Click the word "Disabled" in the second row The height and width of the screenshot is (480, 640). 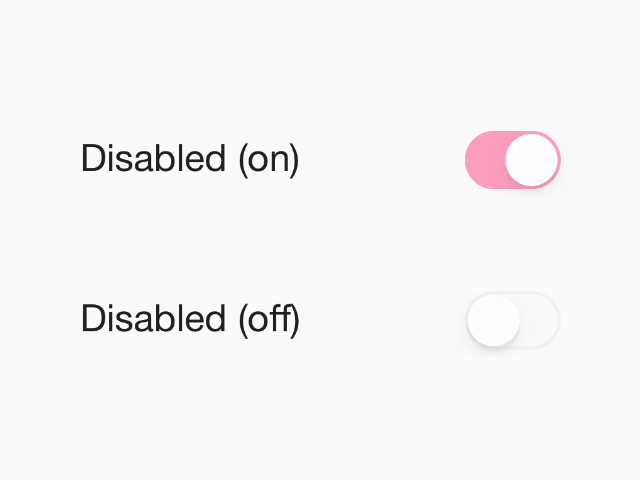154,320
